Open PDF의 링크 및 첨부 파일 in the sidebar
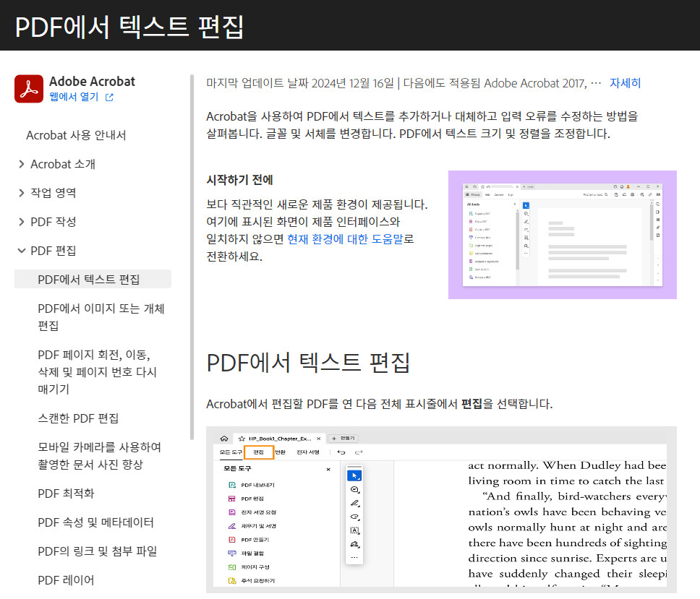The width and height of the screenshot is (700, 599). point(98,551)
